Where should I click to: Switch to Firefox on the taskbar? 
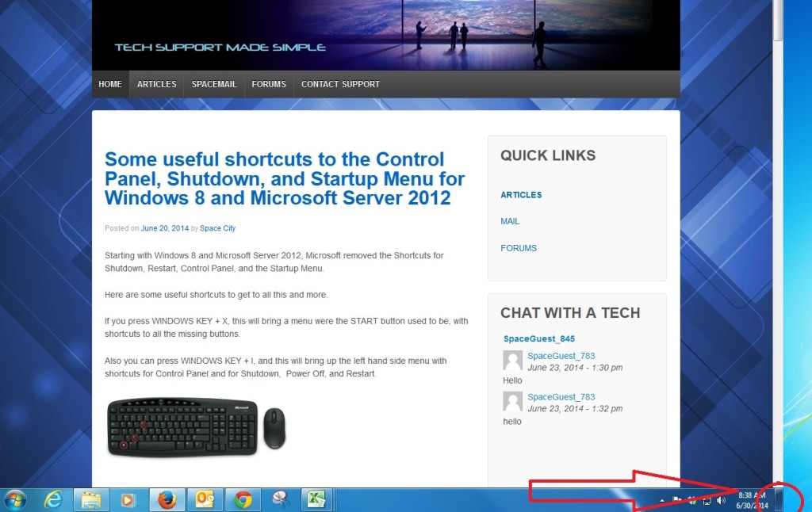(167, 500)
